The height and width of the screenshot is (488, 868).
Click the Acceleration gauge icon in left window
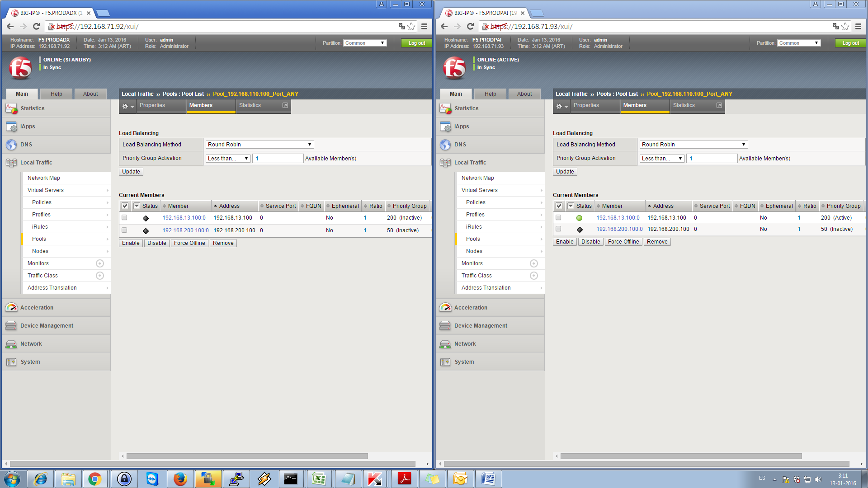point(11,308)
